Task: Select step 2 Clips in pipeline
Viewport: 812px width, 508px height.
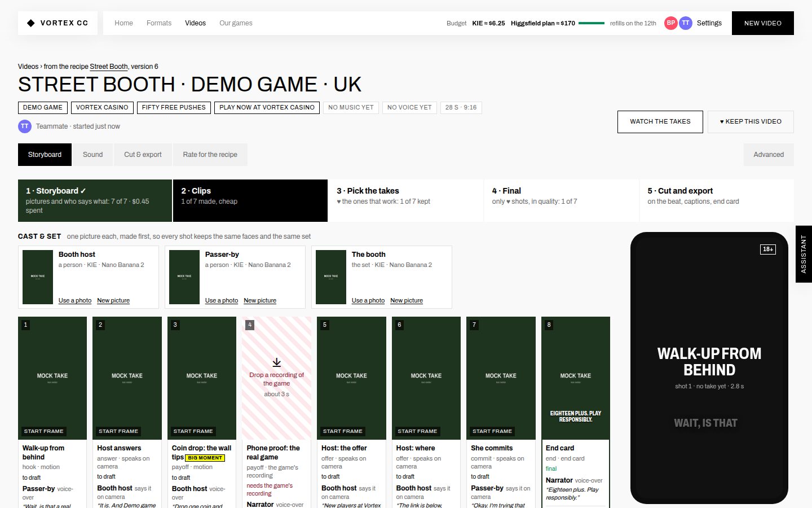Action: pyautogui.click(x=250, y=200)
